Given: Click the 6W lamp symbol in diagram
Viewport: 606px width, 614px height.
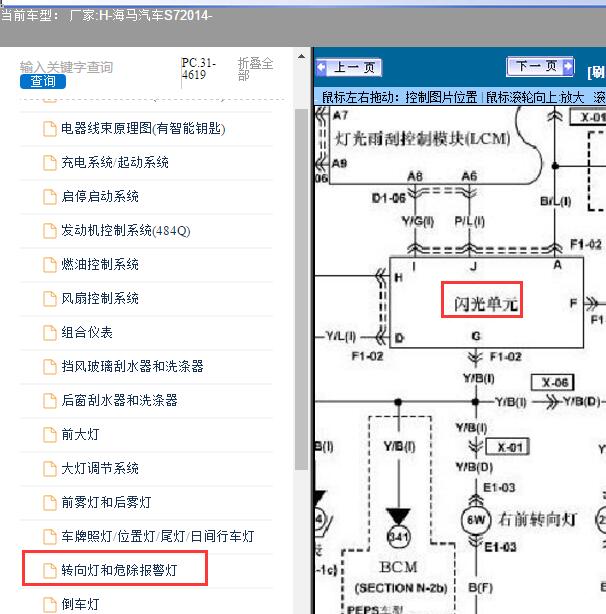Looking at the screenshot, I should pos(476,520).
